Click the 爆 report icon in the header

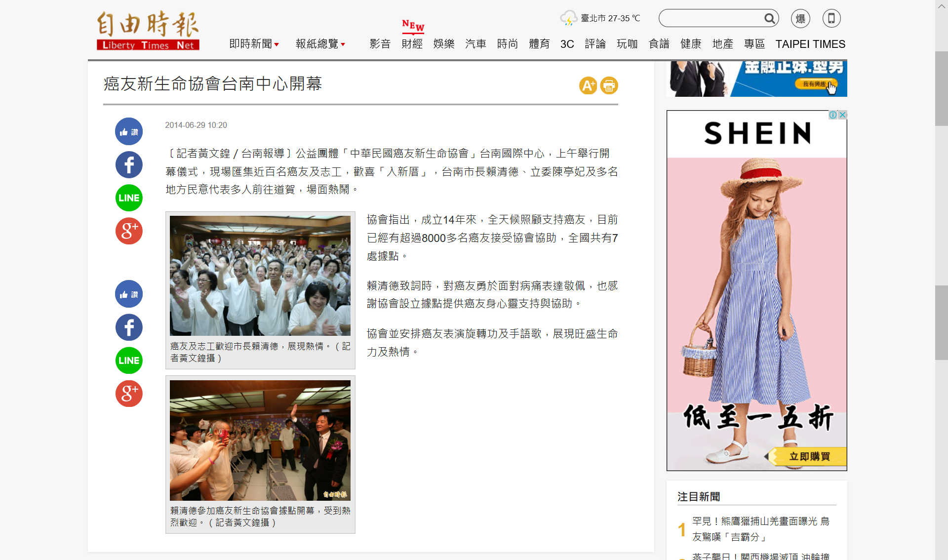(x=800, y=19)
